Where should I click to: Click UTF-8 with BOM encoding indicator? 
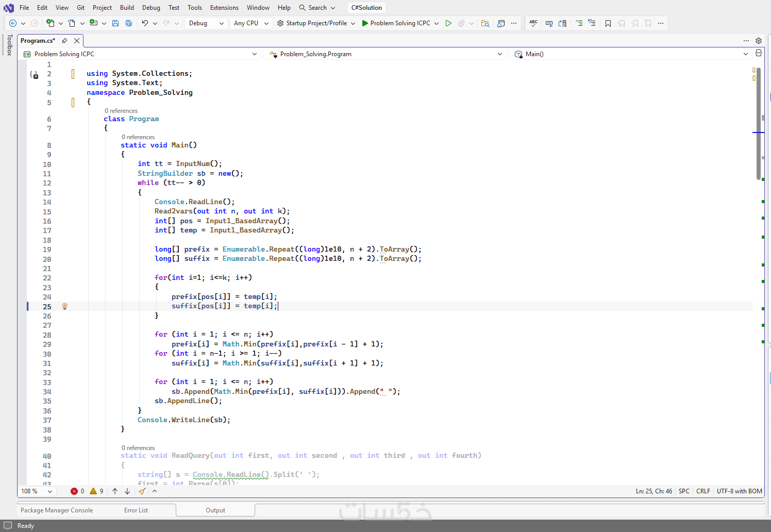coord(739,491)
